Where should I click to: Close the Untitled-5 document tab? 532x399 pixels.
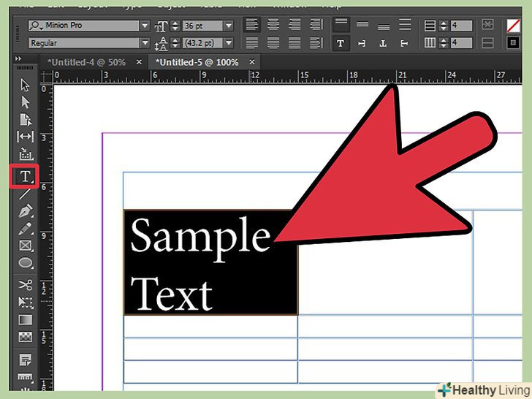click(x=251, y=62)
